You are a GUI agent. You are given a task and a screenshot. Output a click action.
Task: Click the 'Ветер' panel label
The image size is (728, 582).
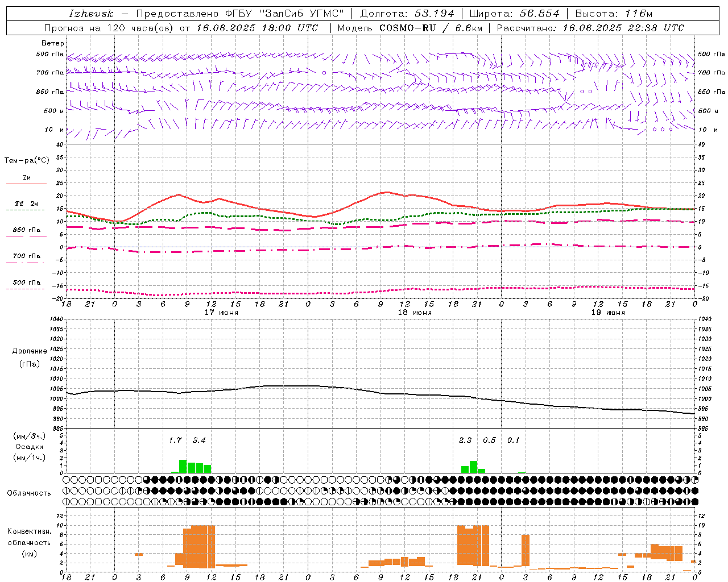coord(53,43)
